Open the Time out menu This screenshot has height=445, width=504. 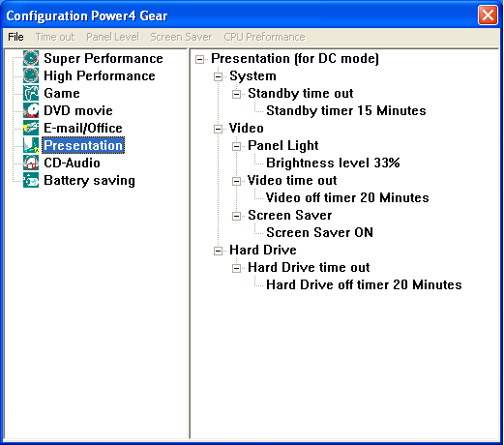55,37
